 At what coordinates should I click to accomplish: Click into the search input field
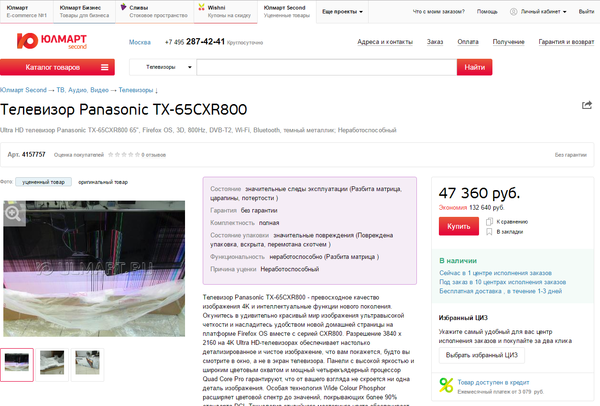click(x=326, y=67)
